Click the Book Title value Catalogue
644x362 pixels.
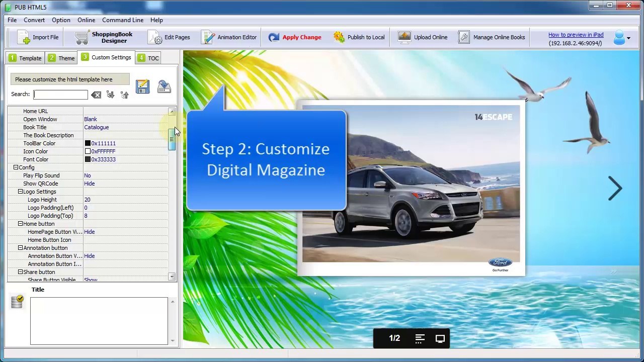pyautogui.click(x=96, y=127)
